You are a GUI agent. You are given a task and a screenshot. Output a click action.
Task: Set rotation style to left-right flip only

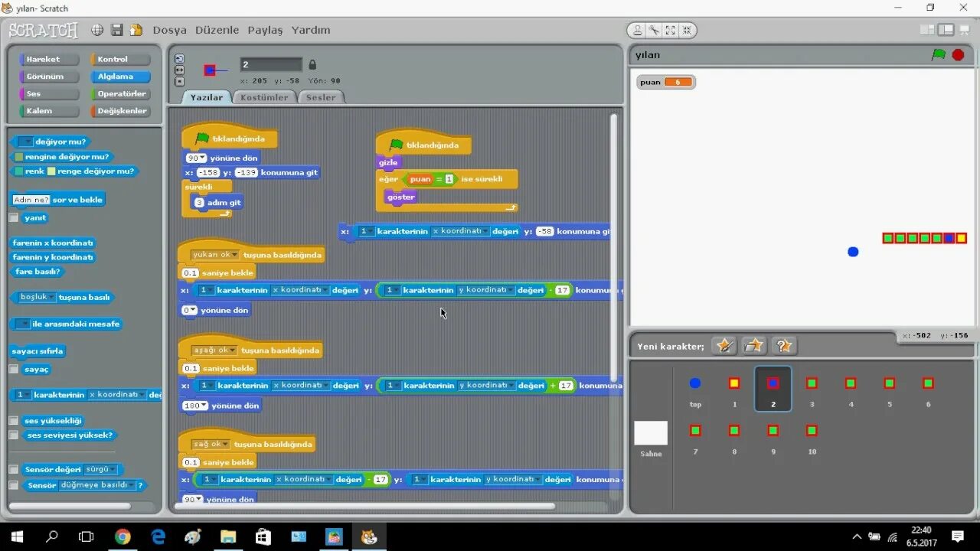(x=179, y=70)
